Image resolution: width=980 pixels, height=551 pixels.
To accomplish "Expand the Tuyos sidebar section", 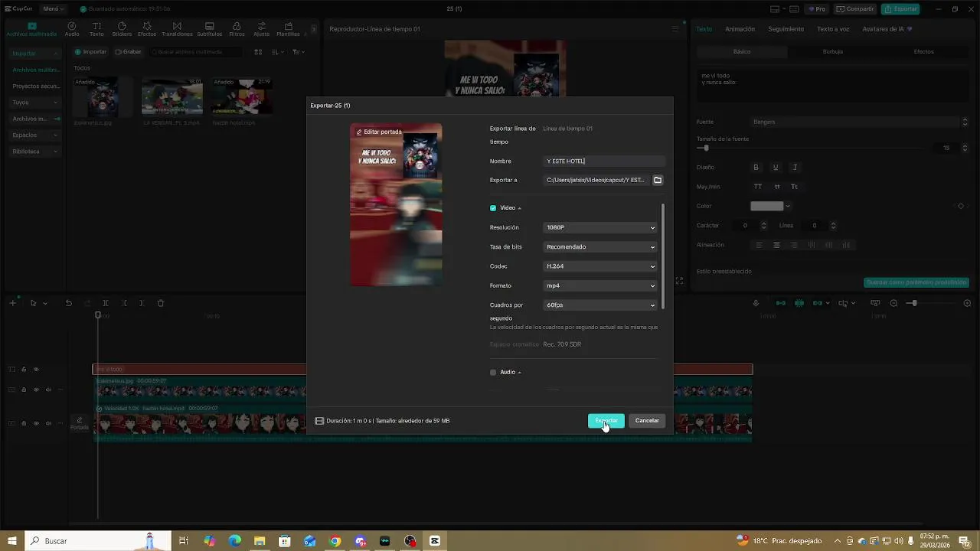I will [x=35, y=103].
